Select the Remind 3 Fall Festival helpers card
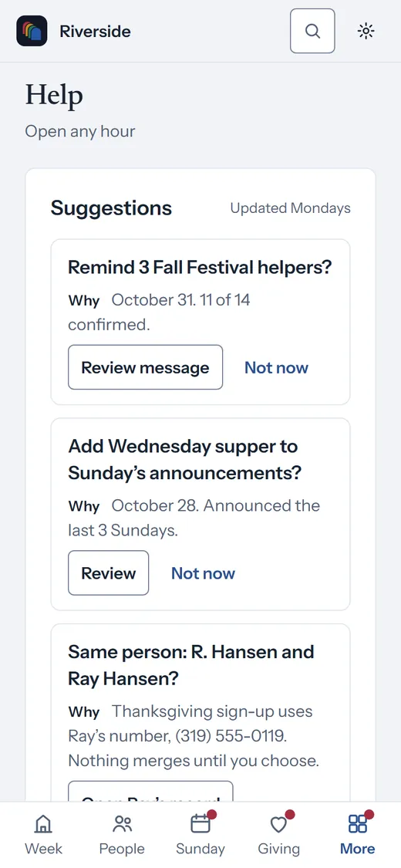 [x=200, y=323]
